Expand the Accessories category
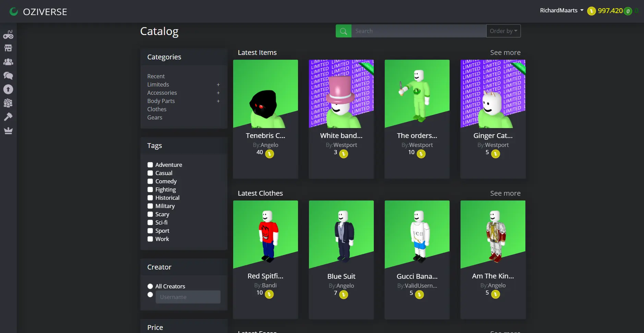 [218, 93]
